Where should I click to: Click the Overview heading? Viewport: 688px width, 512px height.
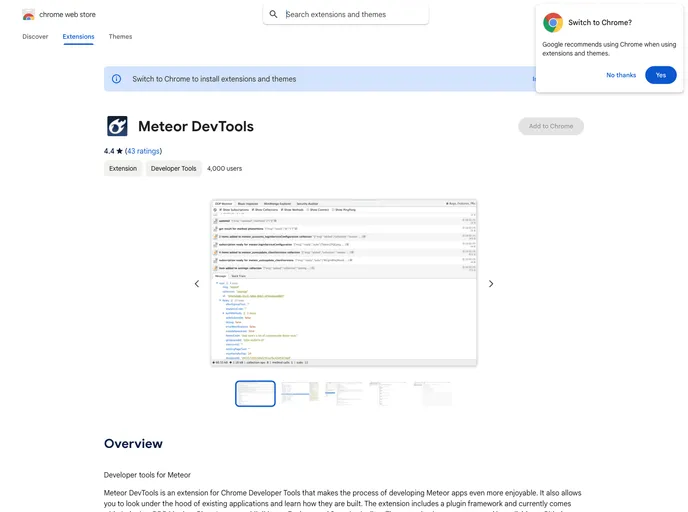coord(133,444)
